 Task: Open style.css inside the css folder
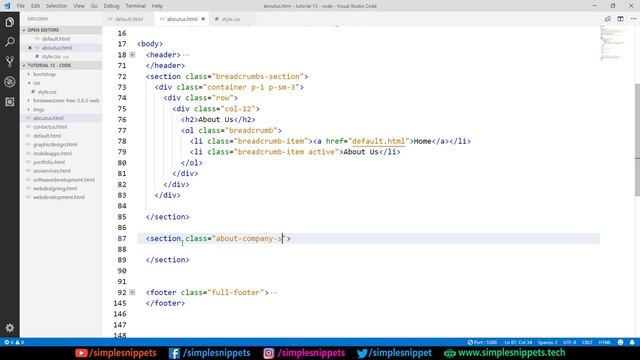coord(47,92)
